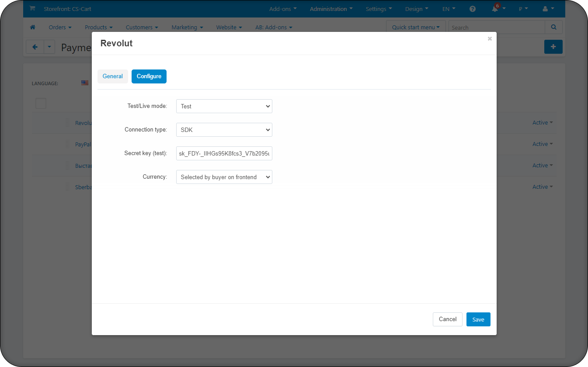The height and width of the screenshot is (367, 588).
Task: Click the US flag language icon
Action: pyautogui.click(x=85, y=83)
